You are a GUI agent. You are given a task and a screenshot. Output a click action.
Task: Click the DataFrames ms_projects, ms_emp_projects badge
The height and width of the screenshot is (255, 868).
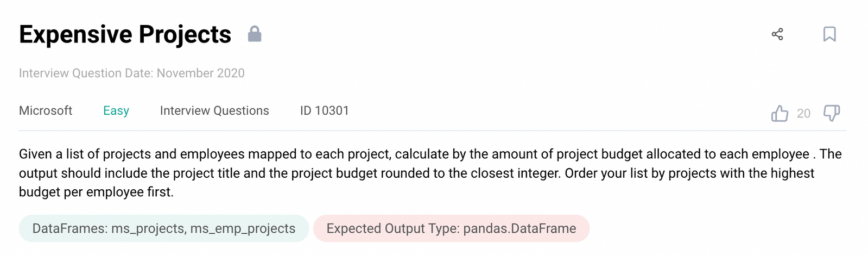pos(164,228)
